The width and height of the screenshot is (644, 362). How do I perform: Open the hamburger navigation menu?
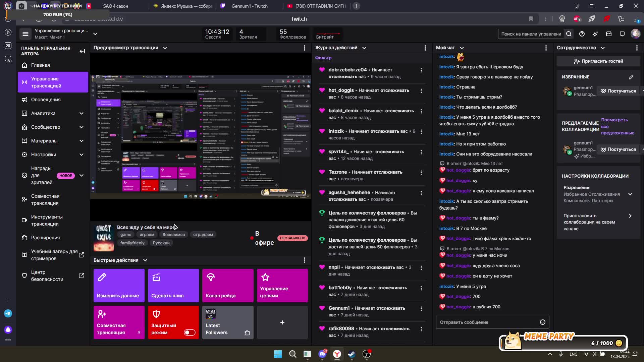tap(25, 34)
